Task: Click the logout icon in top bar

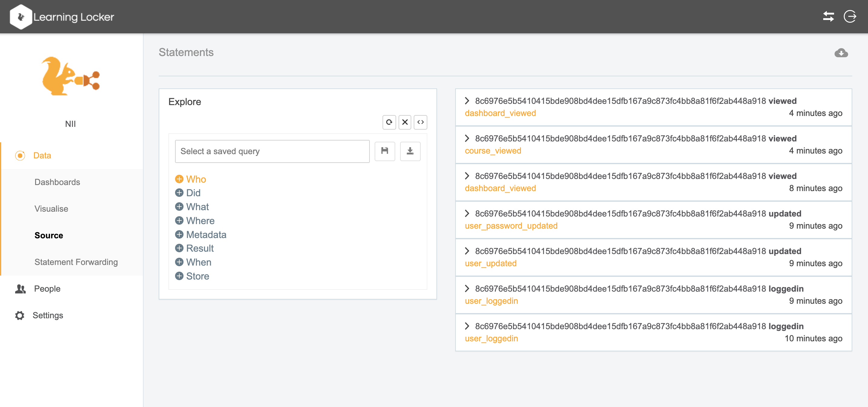Action: 850,17
